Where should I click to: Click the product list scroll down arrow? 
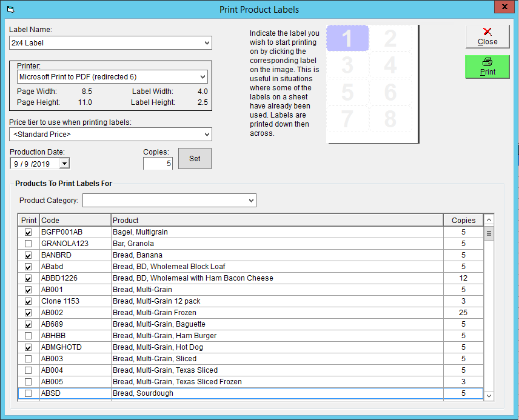pyautogui.click(x=489, y=396)
